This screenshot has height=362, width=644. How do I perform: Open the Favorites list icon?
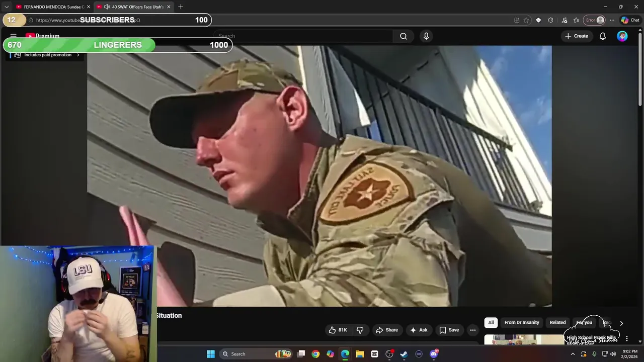576,20
